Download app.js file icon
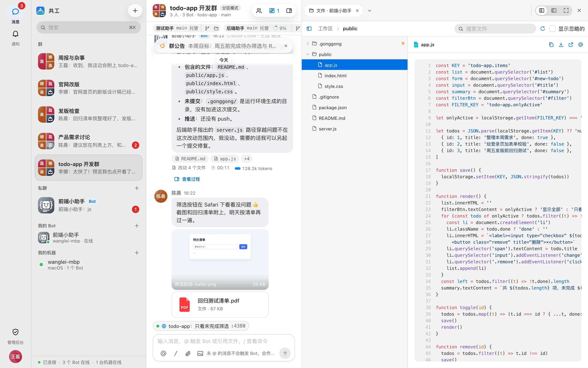588x368 pixels. 561,45
